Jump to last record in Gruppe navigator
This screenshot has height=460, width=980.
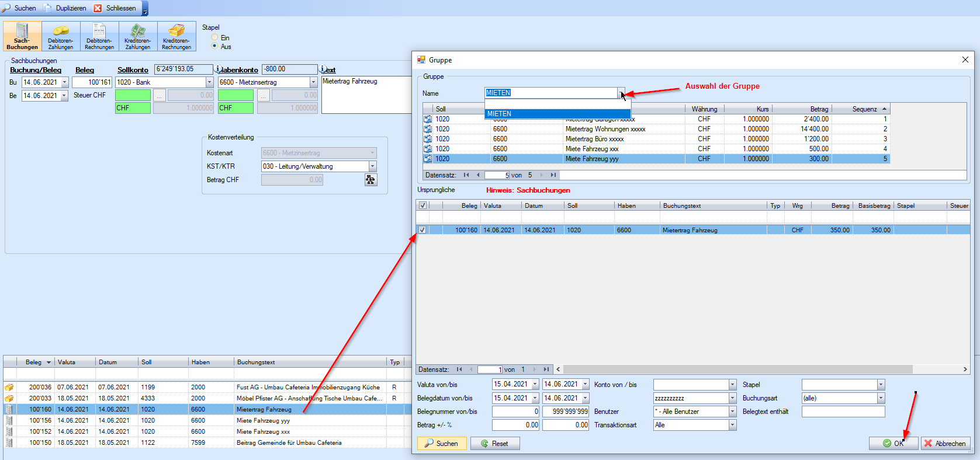pos(553,175)
